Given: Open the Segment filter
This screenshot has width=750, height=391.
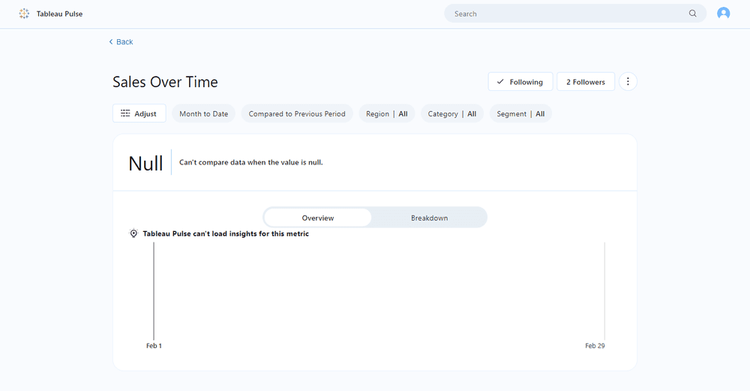Looking at the screenshot, I should (520, 114).
